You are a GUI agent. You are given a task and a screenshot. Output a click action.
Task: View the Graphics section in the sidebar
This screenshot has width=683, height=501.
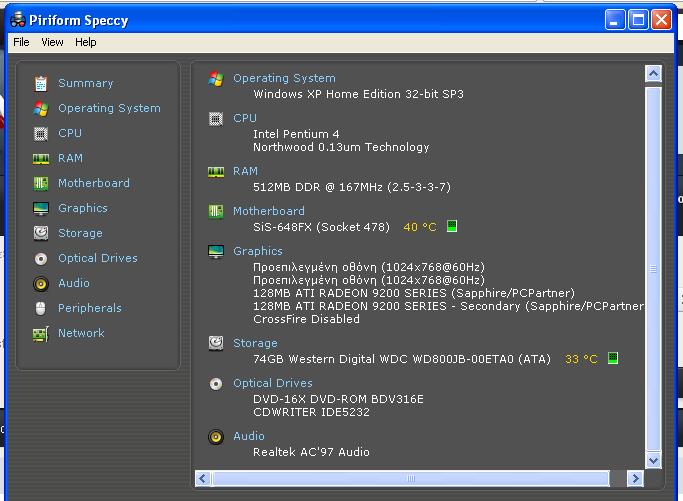83,208
